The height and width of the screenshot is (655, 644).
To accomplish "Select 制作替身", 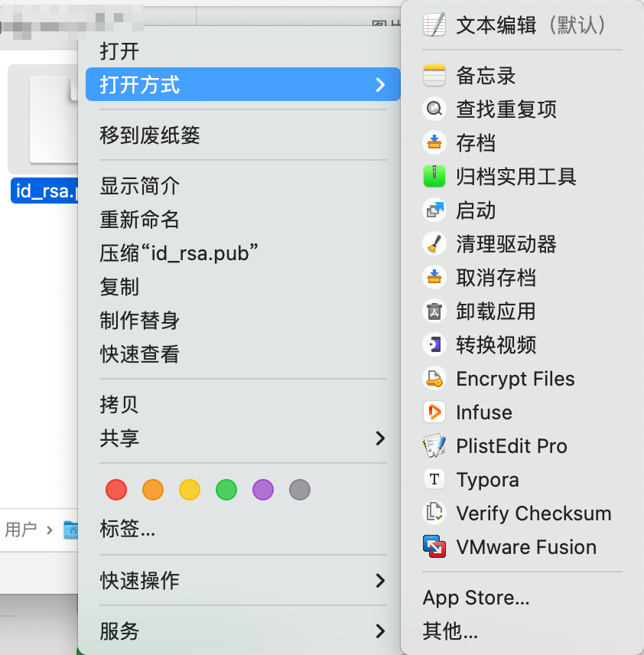I will point(243,321).
